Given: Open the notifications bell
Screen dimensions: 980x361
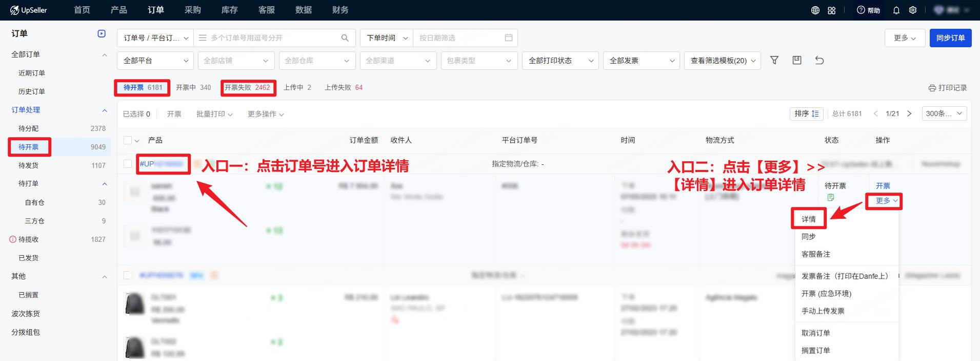Looking at the screenshot, I should (x=896, y=10).
